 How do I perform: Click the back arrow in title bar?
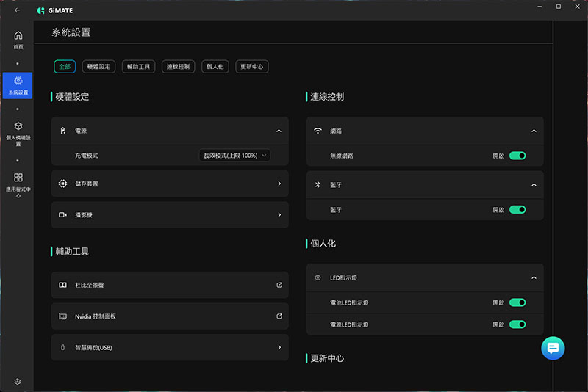[17, 10]
